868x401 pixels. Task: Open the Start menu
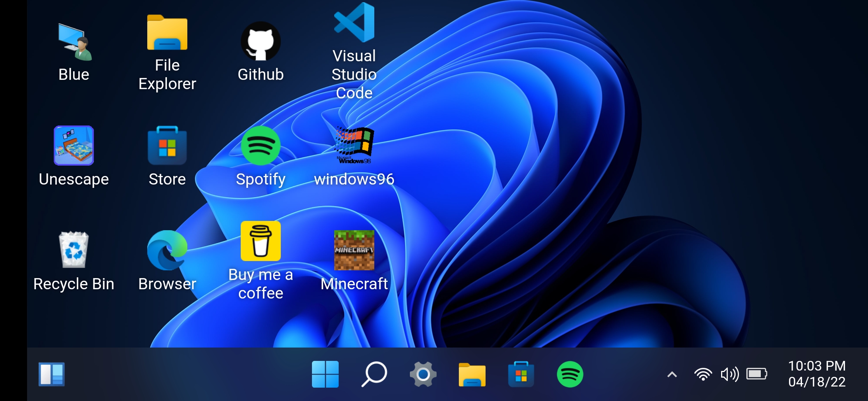(325, 374)
